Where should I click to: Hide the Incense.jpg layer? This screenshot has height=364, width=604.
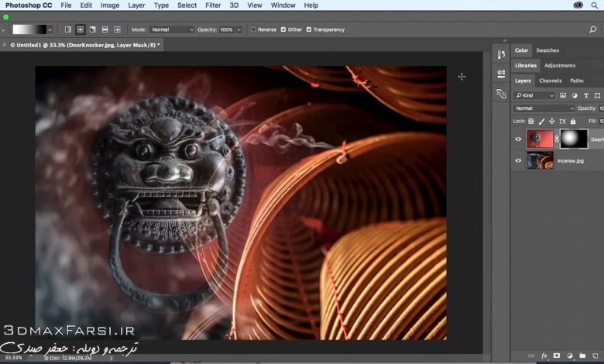(518, 160)
